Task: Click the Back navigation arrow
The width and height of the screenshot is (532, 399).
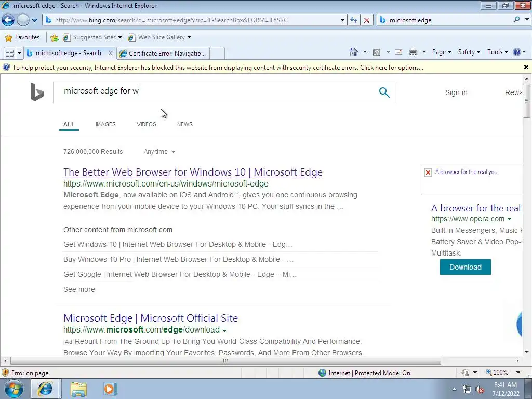Action: tap(8, 20)
